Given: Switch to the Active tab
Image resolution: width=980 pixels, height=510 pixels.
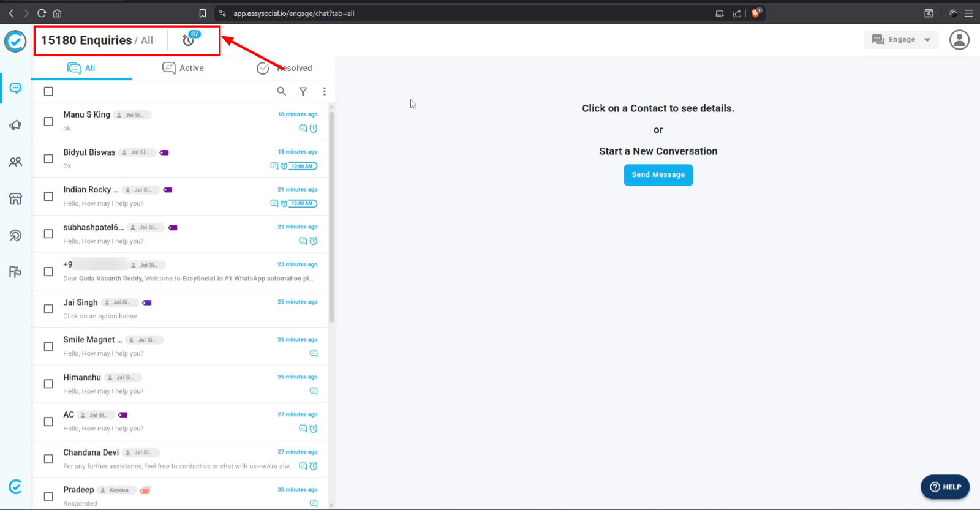Looking at the screenshot, I should (183, 68).
